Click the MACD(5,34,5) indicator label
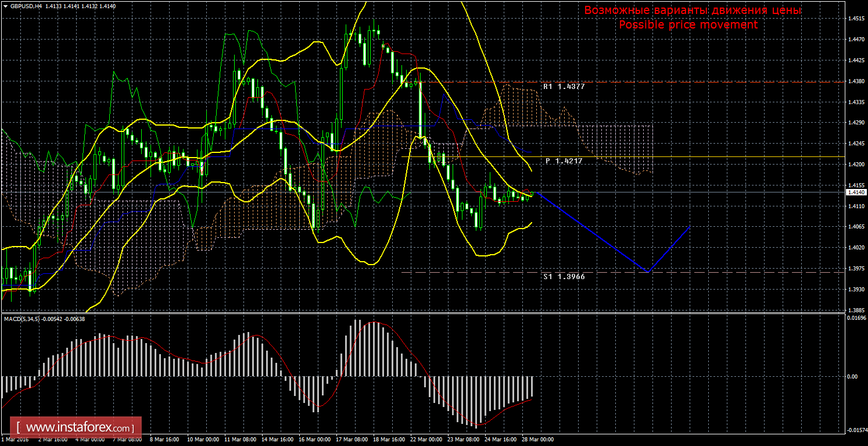Viewport: 868px width, 446px height. pos(21,319)
